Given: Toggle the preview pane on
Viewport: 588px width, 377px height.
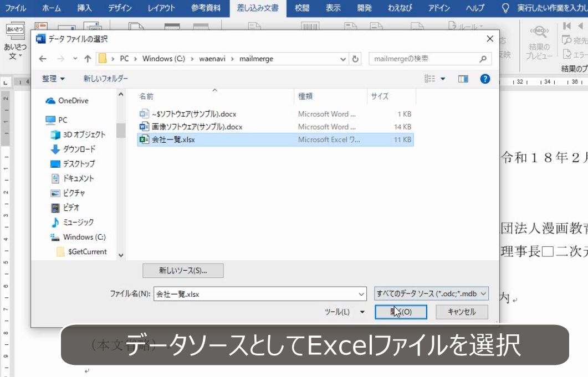Looking at the screenshot, I should (463, 79).
